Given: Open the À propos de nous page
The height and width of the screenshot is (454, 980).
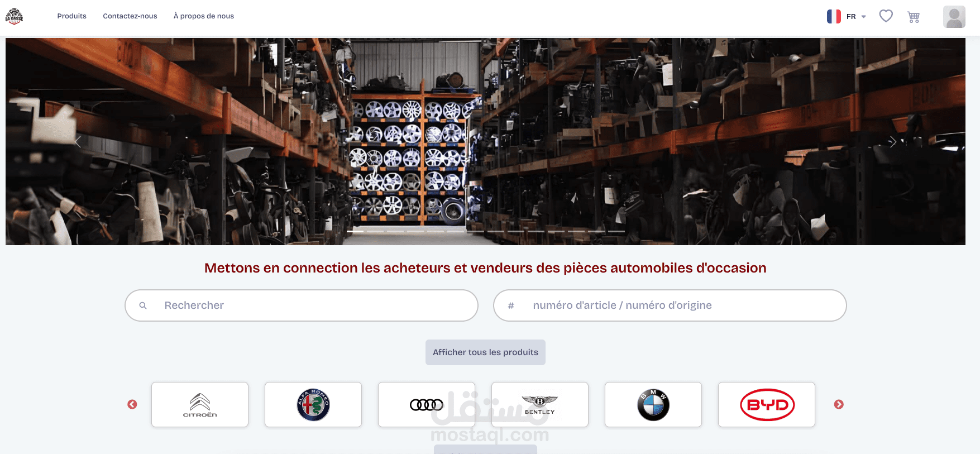Looking at the screenshot, I should [204, 16].
